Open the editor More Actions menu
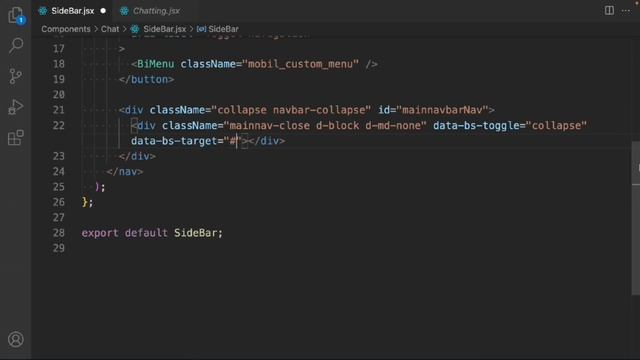Image resolution: width=640 pixels, height=360 pixels. pos(626,11)
